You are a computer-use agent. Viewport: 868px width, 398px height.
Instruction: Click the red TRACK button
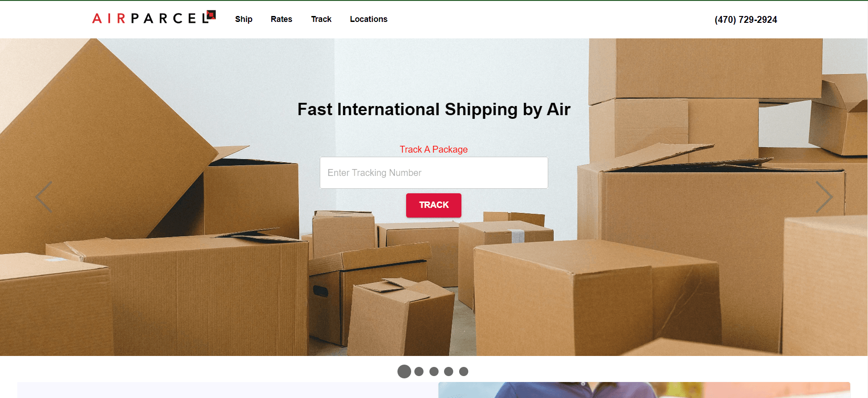point(434,205)
